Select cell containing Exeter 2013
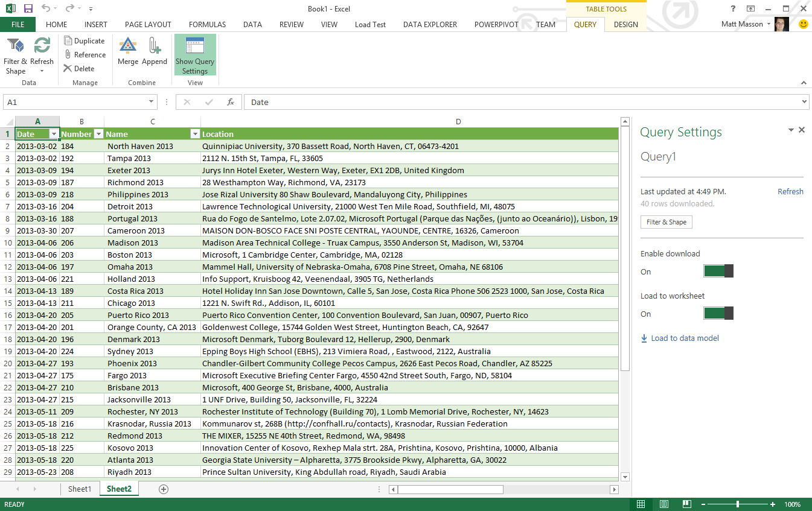The image size is (812, 511). coord(152,170)
